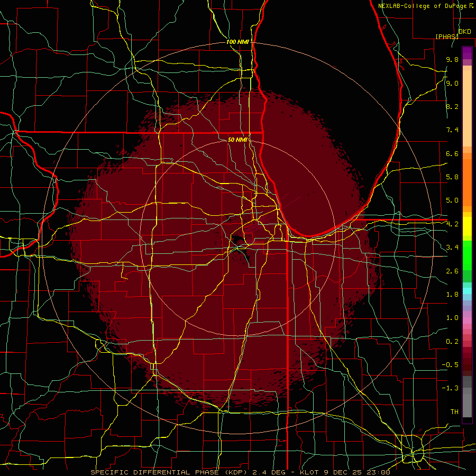
Task: Click the 5.0 scale value
Action: coord(452,200)
